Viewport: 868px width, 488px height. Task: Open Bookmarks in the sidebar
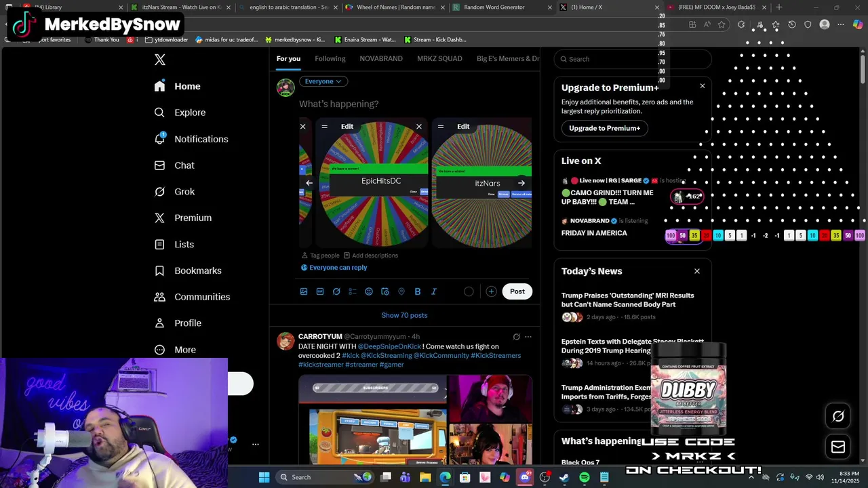coord(188,270)
